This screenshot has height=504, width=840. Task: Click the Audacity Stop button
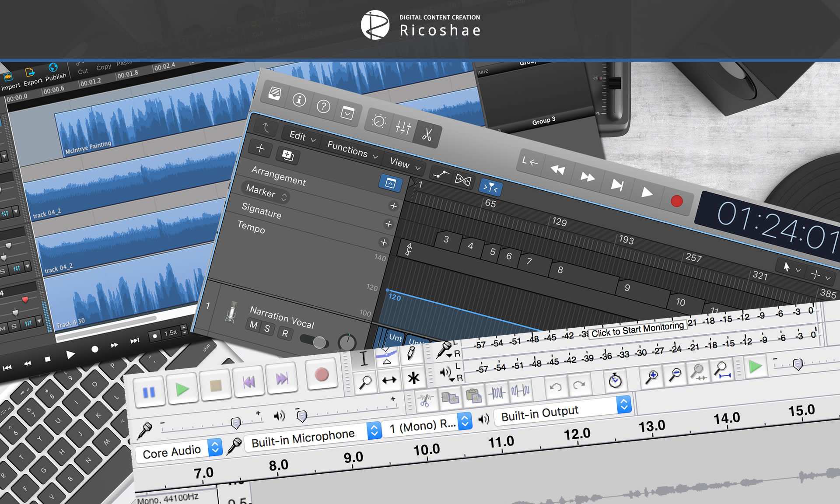coord(215,385)
